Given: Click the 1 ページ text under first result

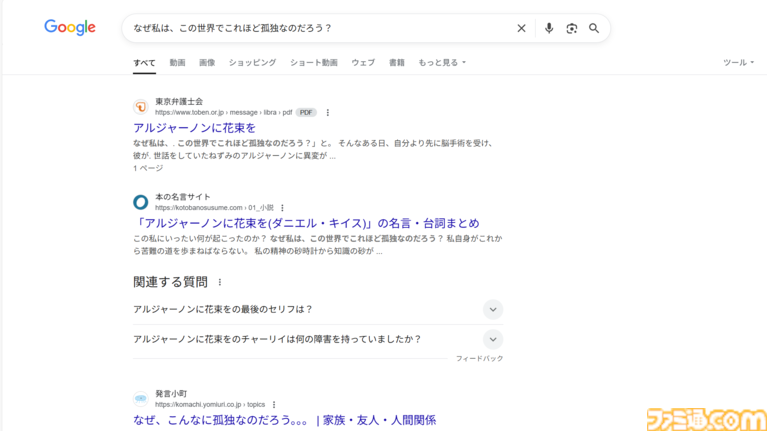Looking at the screenshot, I should (148, 168).
